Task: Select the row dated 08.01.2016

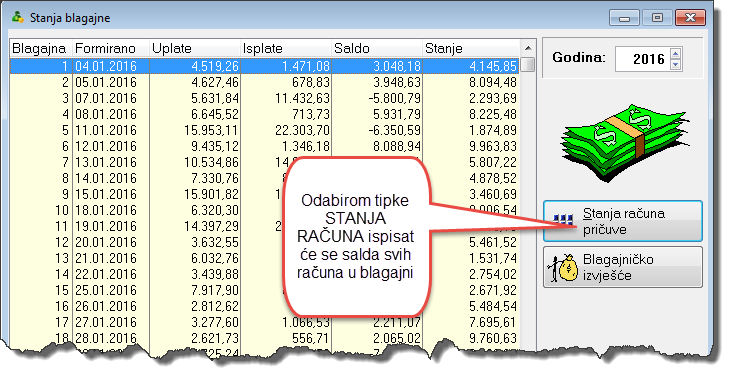Action: pyautogui.click(x=265, y=114)
